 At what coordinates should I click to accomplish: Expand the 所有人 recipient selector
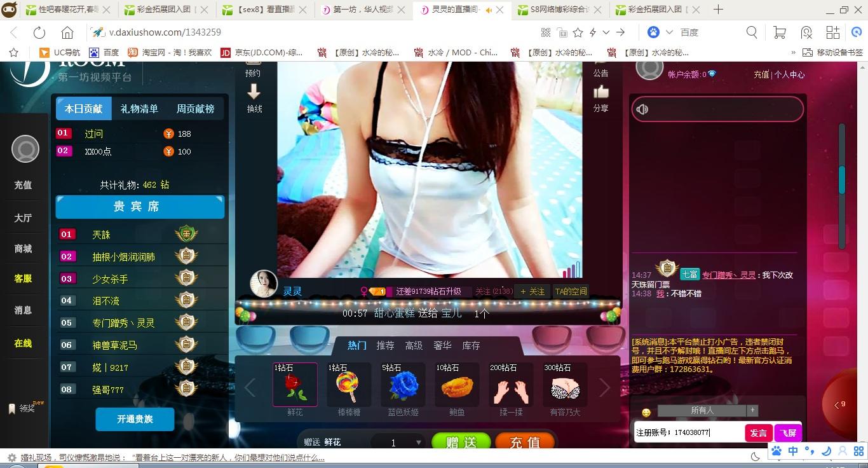752,411
